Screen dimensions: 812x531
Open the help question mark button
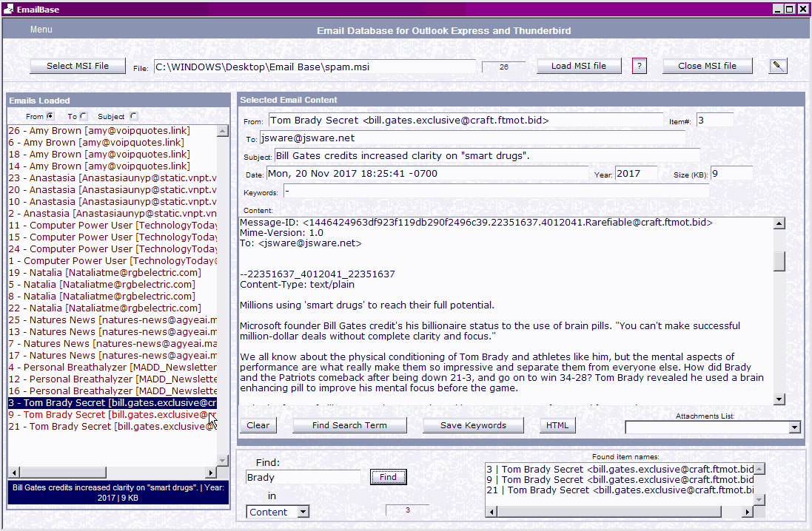tap(640, 66)
